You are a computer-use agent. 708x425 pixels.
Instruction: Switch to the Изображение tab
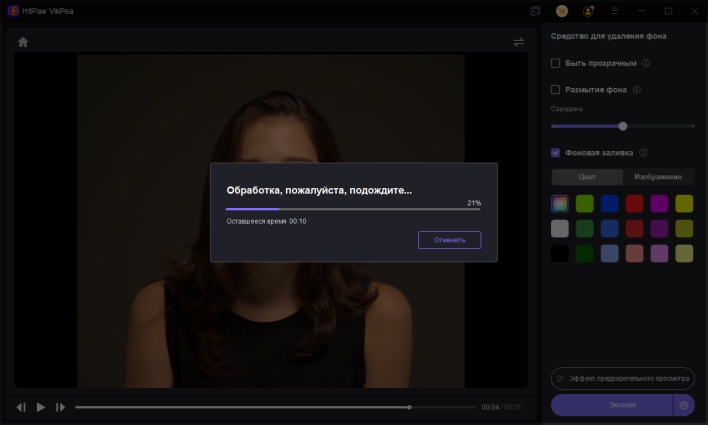(x=658, y=177)
